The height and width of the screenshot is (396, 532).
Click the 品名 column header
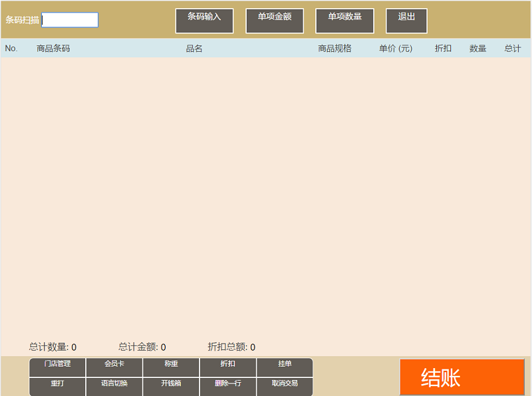[x=194, y=49]
